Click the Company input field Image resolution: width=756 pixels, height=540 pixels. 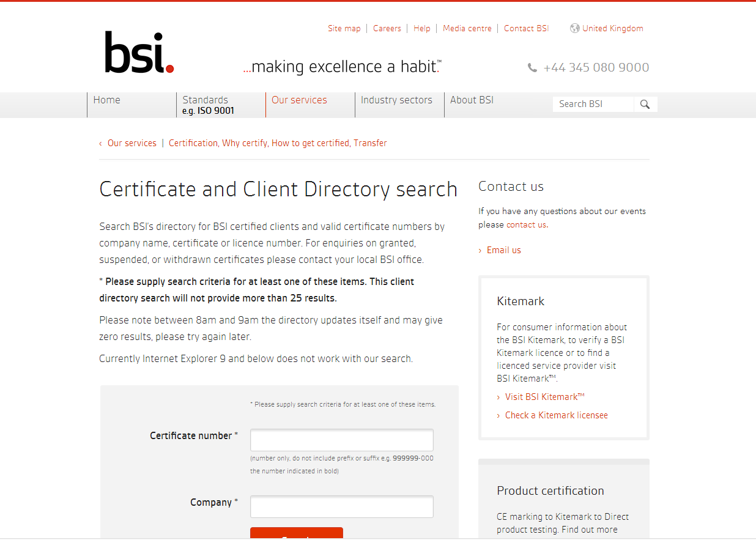(341, 506)
